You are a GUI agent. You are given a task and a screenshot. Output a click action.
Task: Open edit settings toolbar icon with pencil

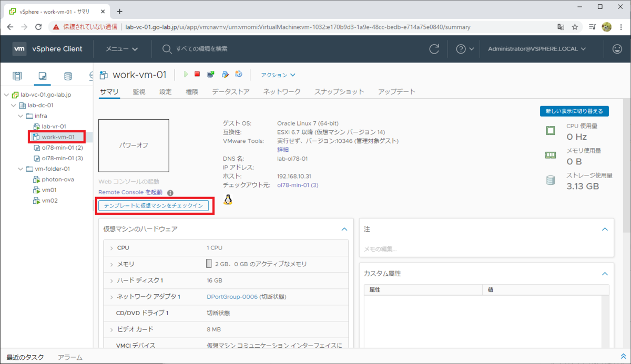point(225,75)
